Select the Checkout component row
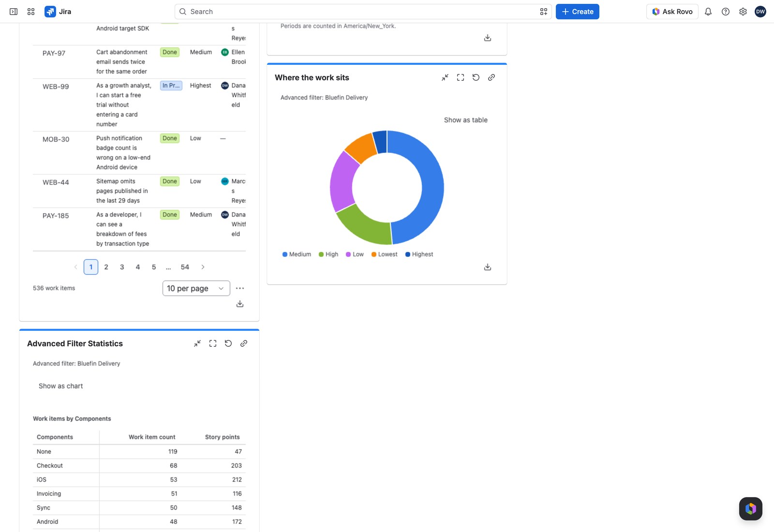The height and width of the screenshot is (532, 774). [139, 466]
